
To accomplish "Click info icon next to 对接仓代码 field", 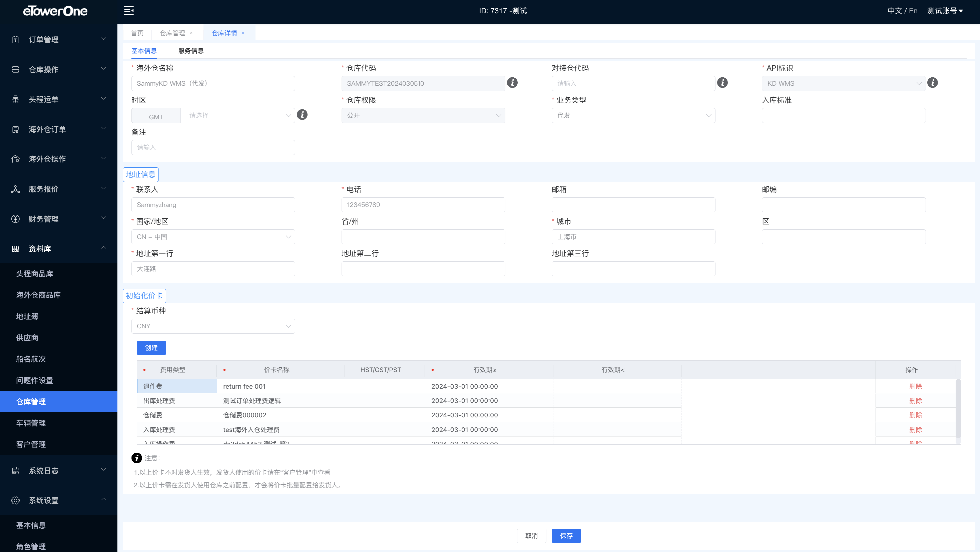I will [722, 82].
